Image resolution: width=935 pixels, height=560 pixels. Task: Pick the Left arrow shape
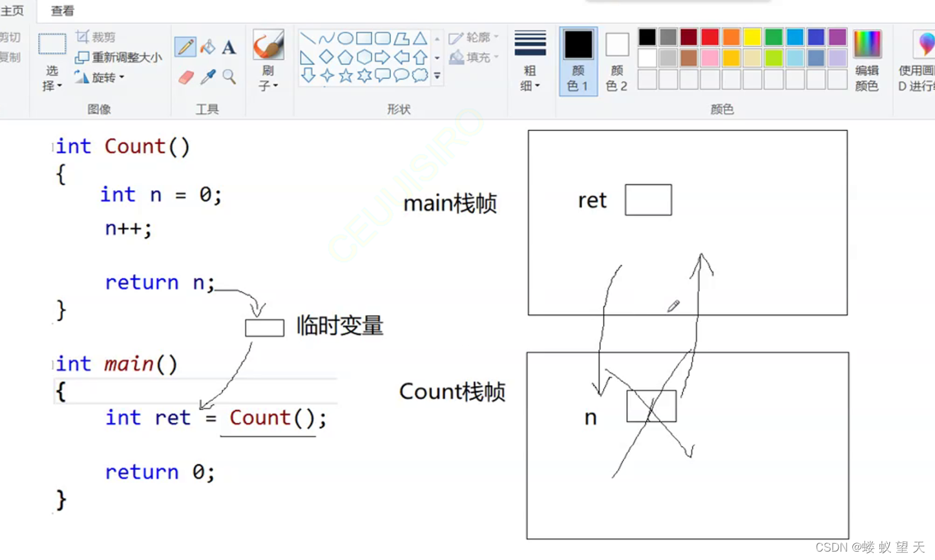(401, 57)
